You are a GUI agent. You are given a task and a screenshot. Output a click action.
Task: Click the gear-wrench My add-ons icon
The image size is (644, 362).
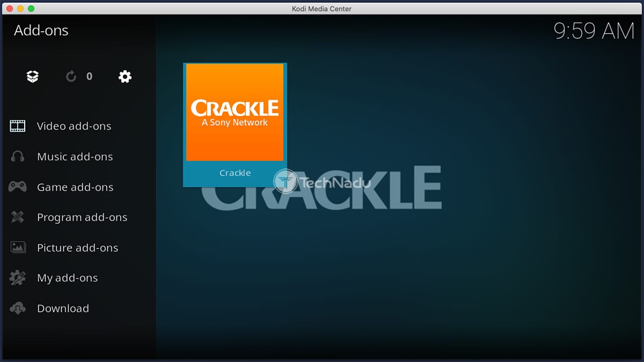pos(18,278)
